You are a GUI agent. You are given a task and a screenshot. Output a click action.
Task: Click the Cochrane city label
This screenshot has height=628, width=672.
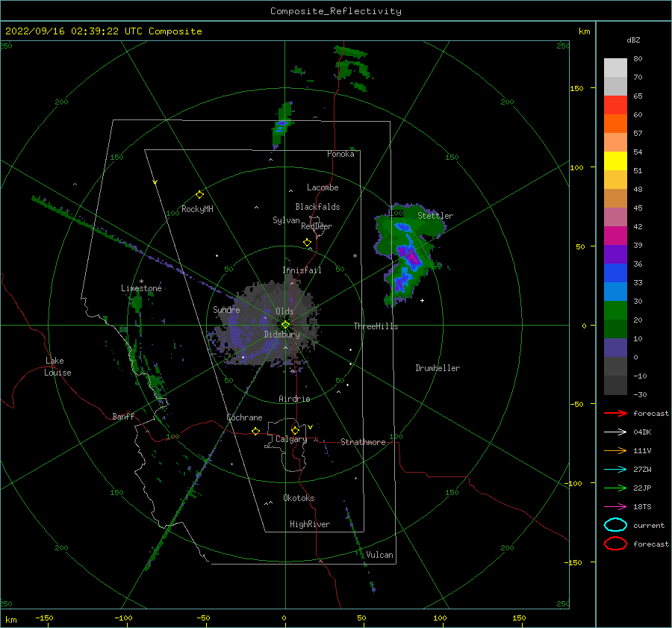pyautogui.click(x=244, y=417)
